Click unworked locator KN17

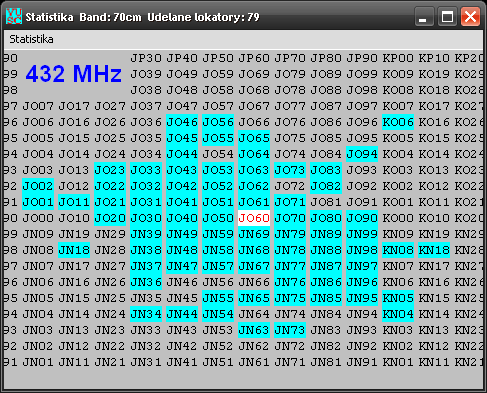pyautogui.click(x=434, y=266)
